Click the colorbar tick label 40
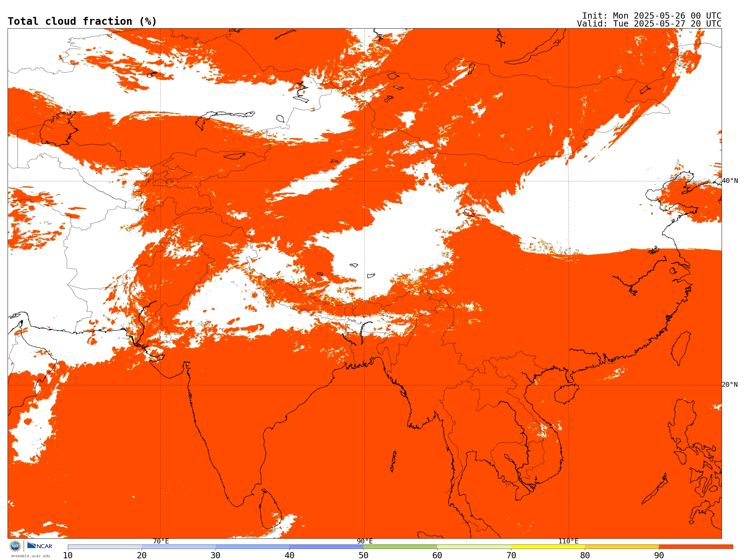 (x=289, y=556)
